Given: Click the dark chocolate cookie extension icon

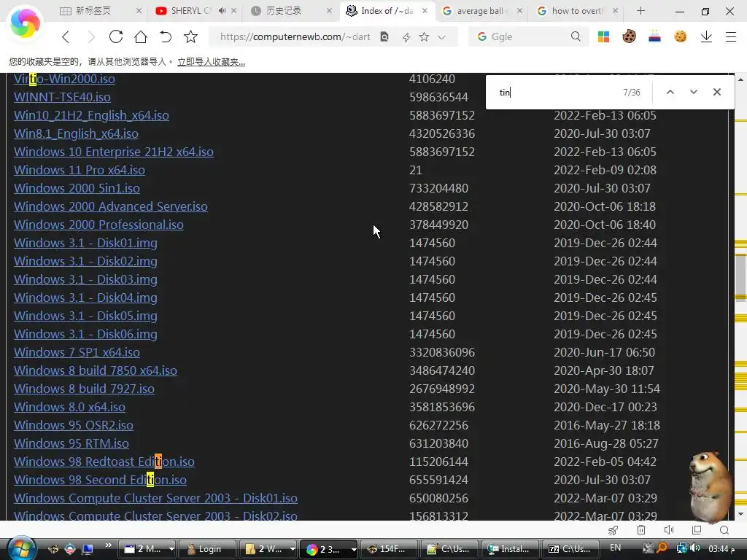Looking at the screenshot, I should 629,36.
